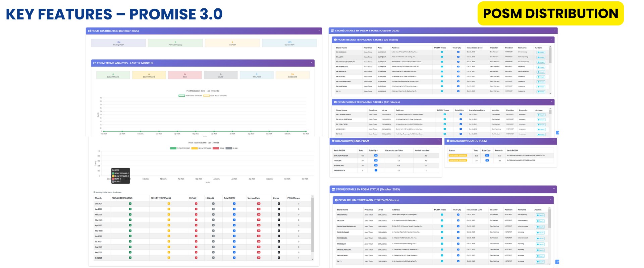Image resolution: width=644 pixels, height=268 pixels.
Task: Open Details for TK CAHAYA ABADI store
Action: click(x=541, y=115)
